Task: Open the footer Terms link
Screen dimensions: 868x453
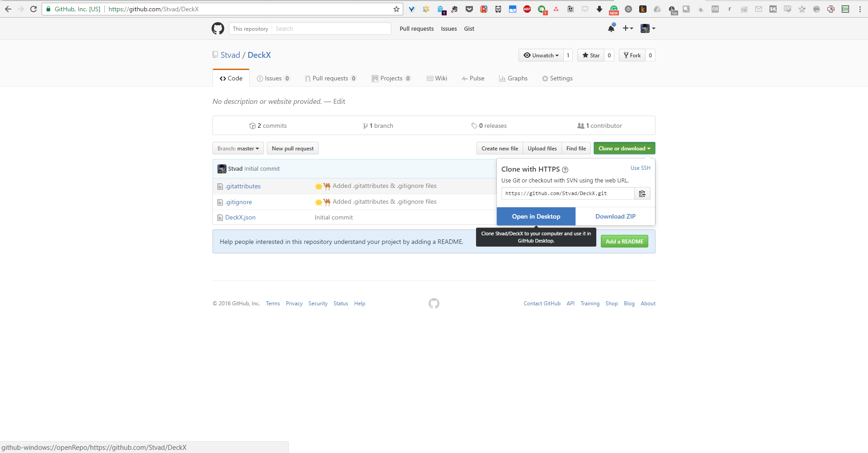Action: click(x=273, y=304)
